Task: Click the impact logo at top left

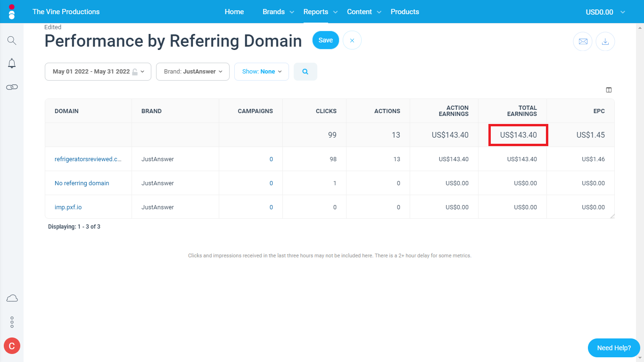Action: click(12, 12)
